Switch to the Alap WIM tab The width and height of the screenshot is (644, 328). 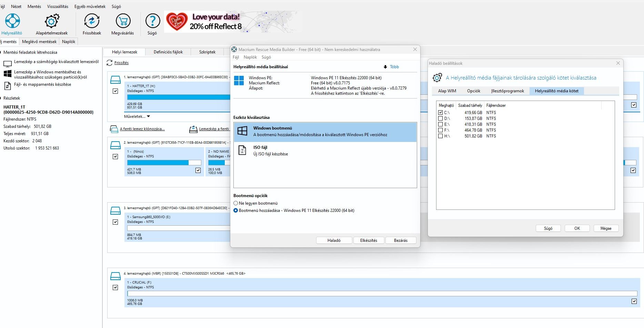pos(447,91)
